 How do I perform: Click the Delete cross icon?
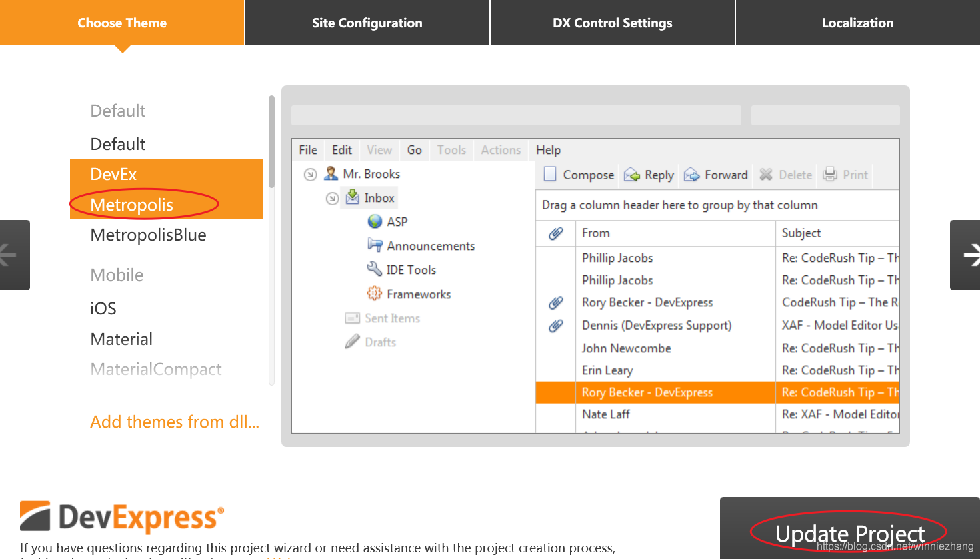pyautogui.click(x=766, y=175)
